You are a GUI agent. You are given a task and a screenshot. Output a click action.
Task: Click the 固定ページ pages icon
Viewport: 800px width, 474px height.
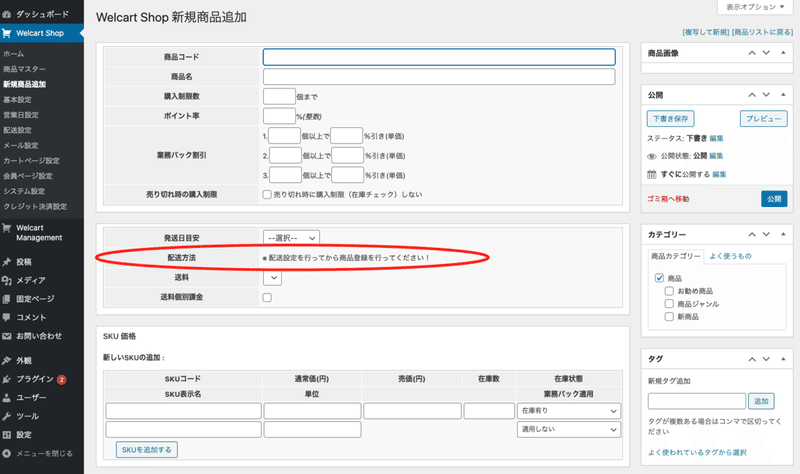click(x=7, y=299)
